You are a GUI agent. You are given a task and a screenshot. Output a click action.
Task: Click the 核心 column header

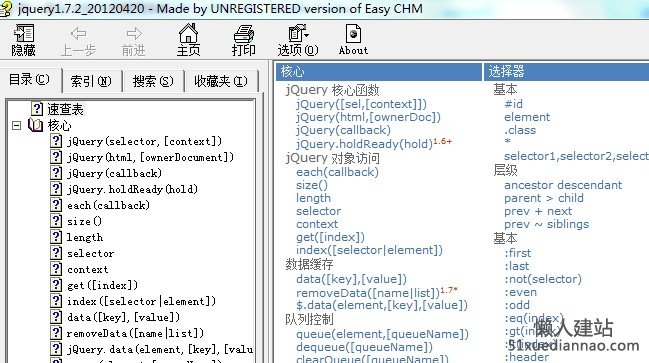(379, 72)
